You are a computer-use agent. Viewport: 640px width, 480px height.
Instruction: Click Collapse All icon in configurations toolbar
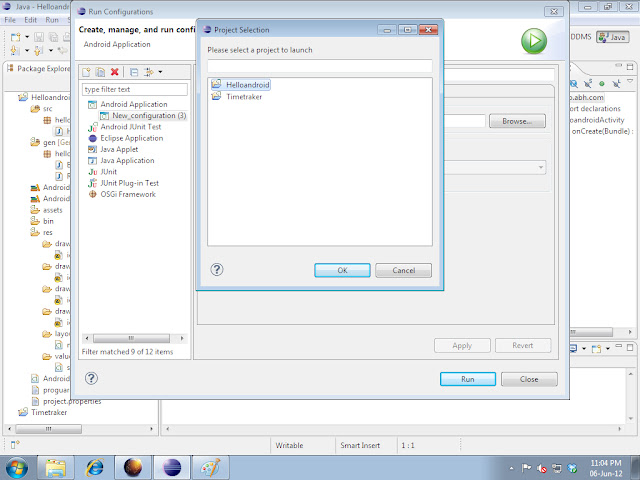(134, 72)
